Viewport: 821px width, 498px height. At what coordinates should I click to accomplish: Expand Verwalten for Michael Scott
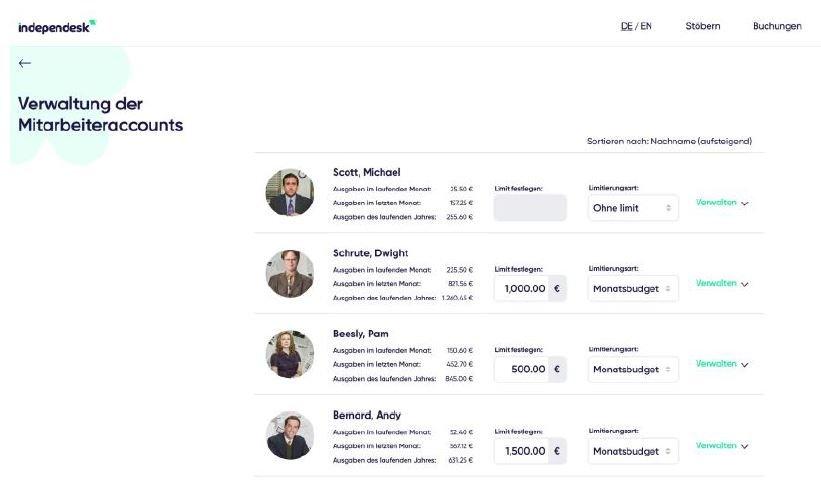point(722,202)
